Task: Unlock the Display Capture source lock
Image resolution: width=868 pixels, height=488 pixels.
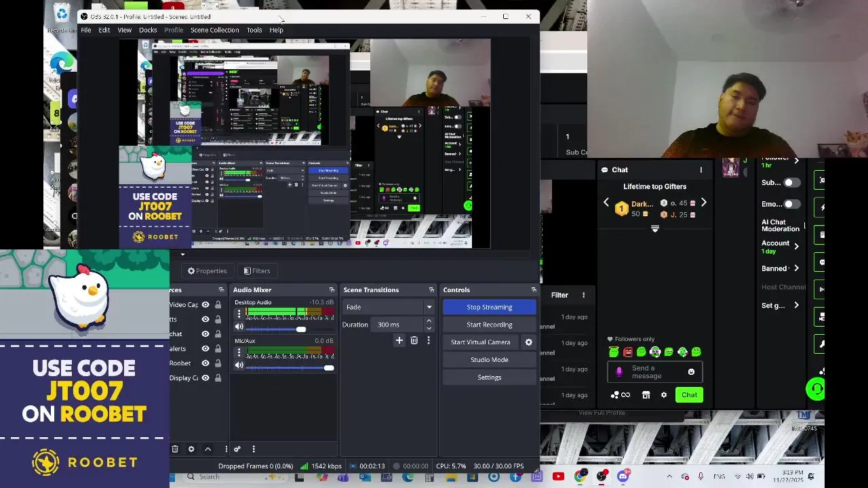Action: [218, 378]
